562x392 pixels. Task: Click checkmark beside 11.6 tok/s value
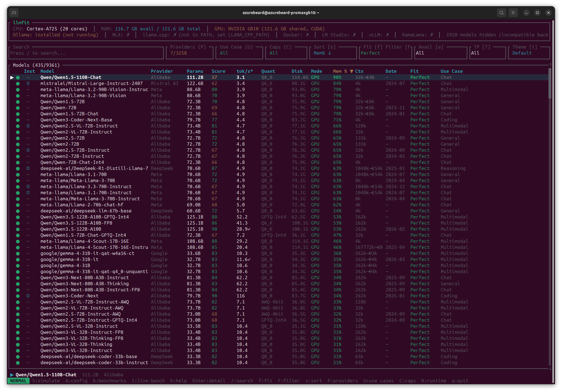pyautogui.click(x=249, y=260)
